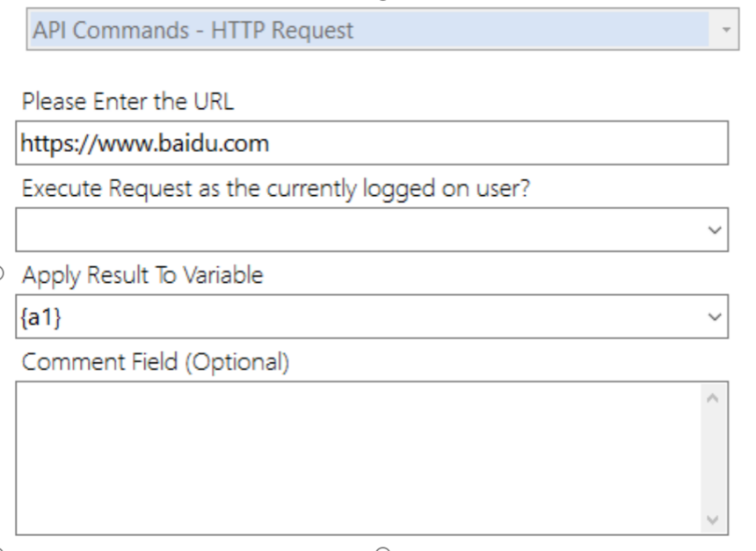Click the comment field scroll down arrow
The image size is (756, 551).
point(713,519)
